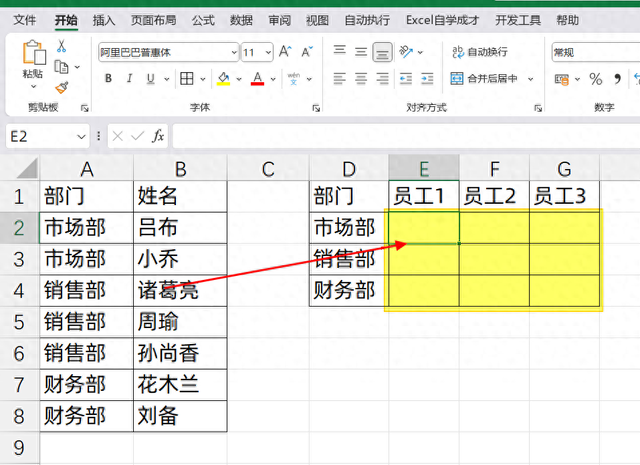Screen dimensions: 640x465
Task: Click accounting number format icon
Action: (562, 79)
